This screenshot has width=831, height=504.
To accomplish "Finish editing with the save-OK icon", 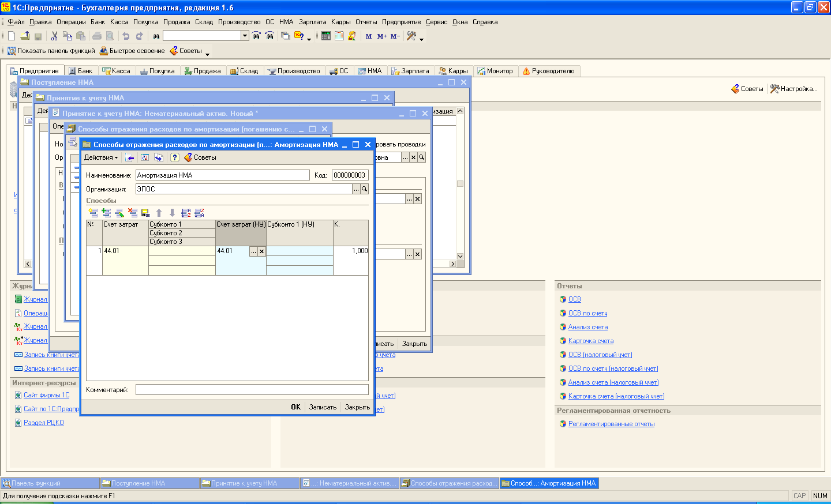I will pos(145,213).
